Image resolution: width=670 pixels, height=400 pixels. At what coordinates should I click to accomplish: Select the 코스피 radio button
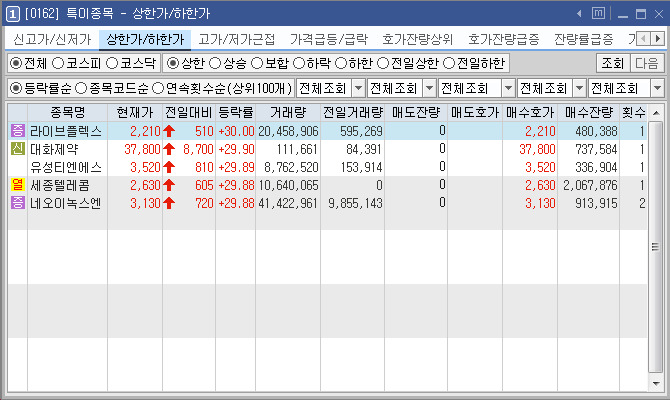pos(58,64)
